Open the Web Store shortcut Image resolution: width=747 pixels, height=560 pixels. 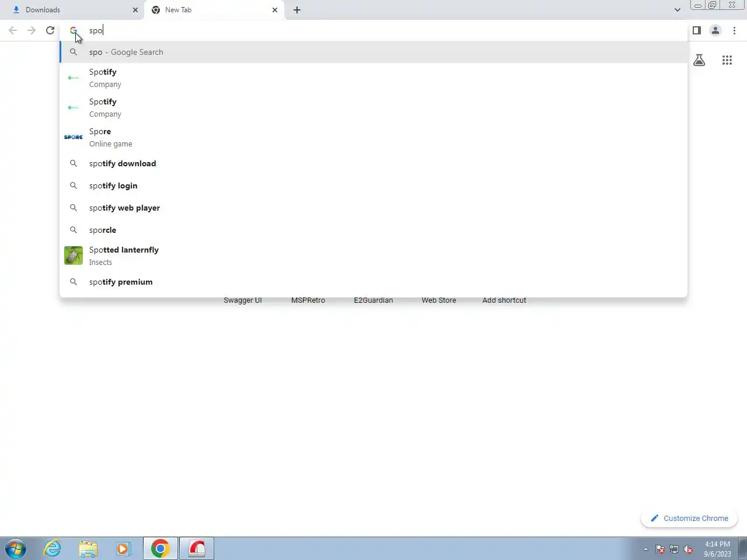[x=439, y=300]
